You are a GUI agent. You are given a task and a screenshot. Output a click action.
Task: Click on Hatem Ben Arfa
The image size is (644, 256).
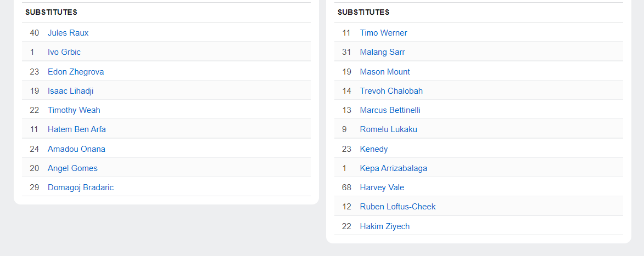(77, 129)
